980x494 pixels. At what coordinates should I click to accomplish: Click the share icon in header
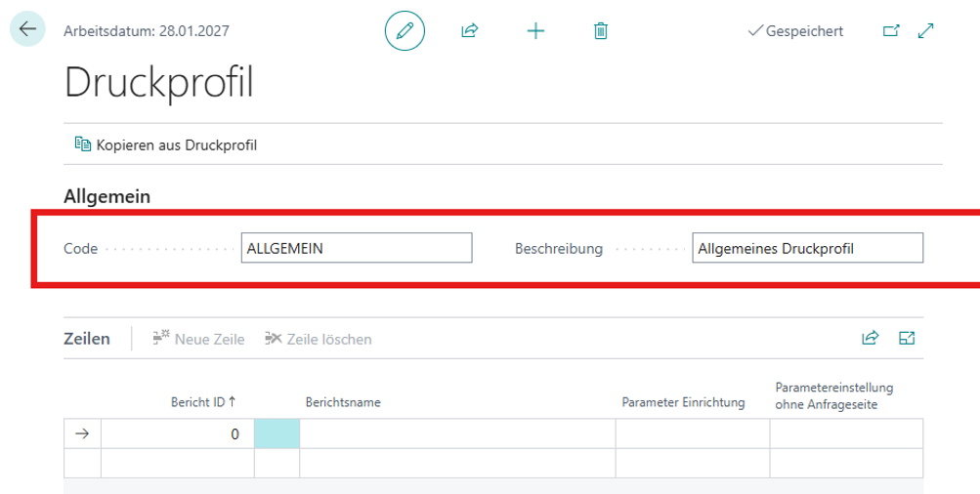(x=469, y=30)
